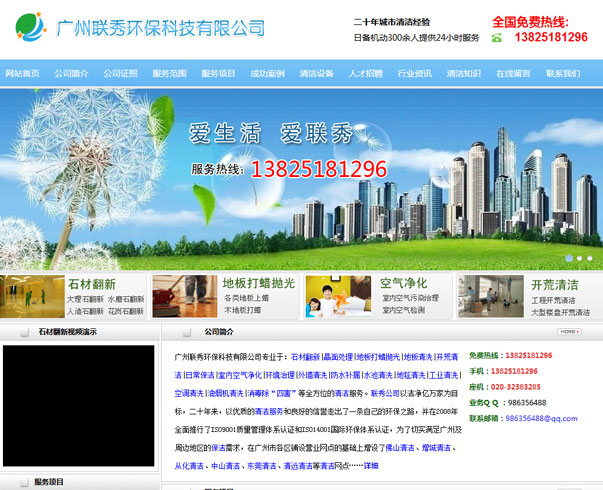Open 在线留言 navigation item

tap(513, 74)
